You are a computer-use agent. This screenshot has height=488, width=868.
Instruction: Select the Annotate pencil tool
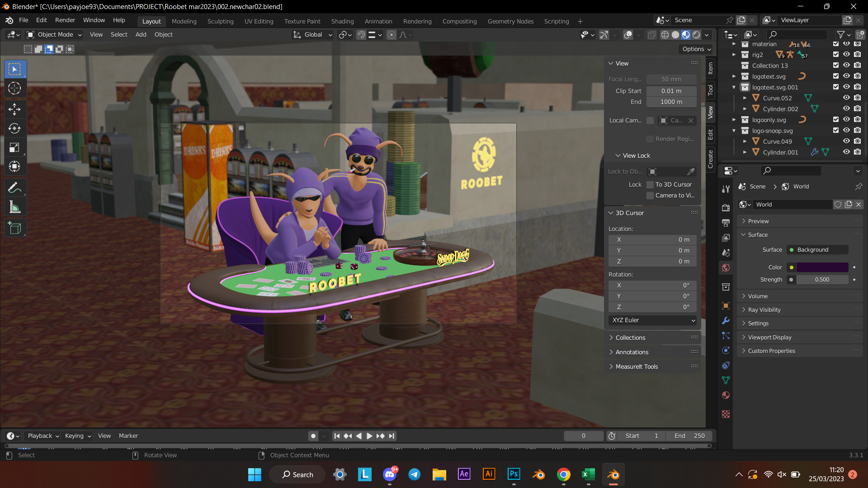[14, 188]
